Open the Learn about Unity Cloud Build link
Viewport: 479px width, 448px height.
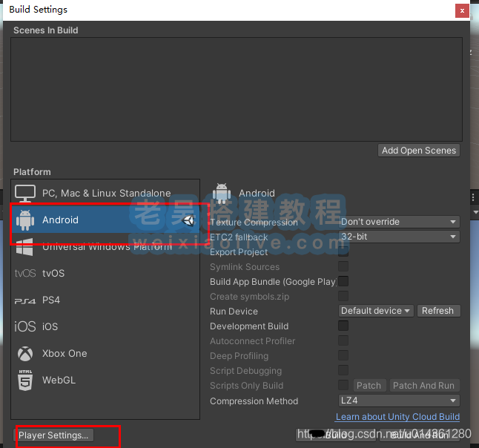coord(397,417)
